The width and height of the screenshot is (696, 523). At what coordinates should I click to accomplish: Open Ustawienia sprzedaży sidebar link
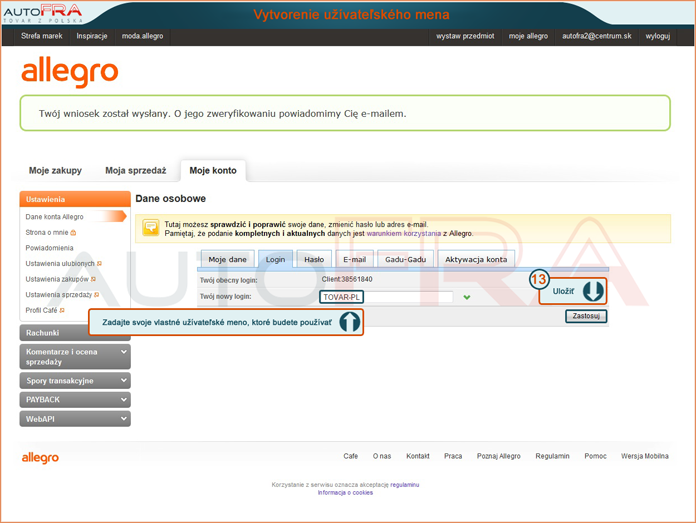(x=59, y=295)
